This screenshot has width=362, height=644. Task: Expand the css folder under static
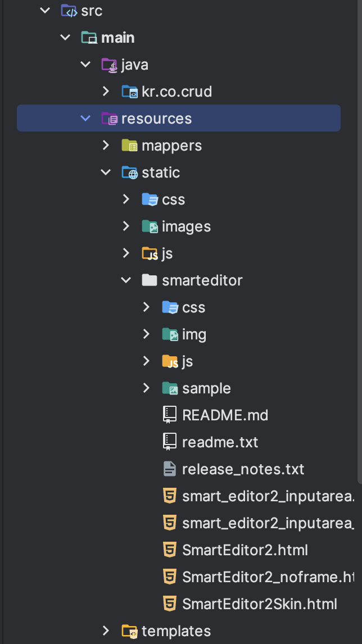[x=126, y=199]
